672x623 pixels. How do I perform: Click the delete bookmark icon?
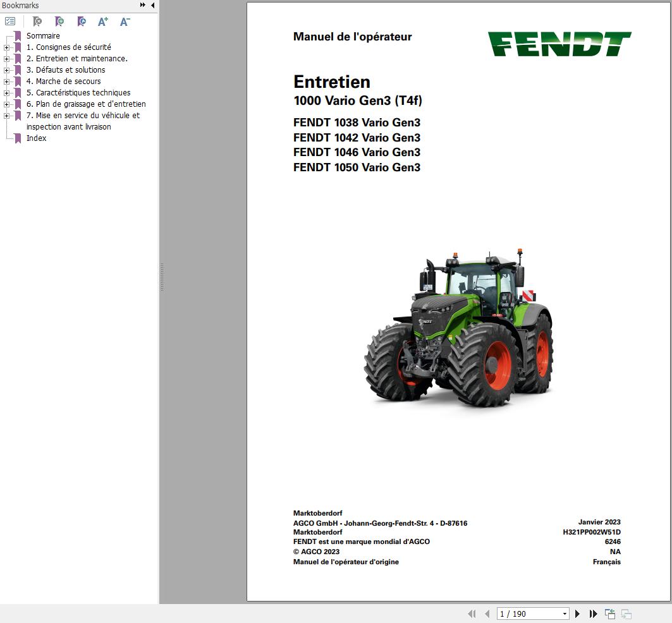(x=37, y=21)
